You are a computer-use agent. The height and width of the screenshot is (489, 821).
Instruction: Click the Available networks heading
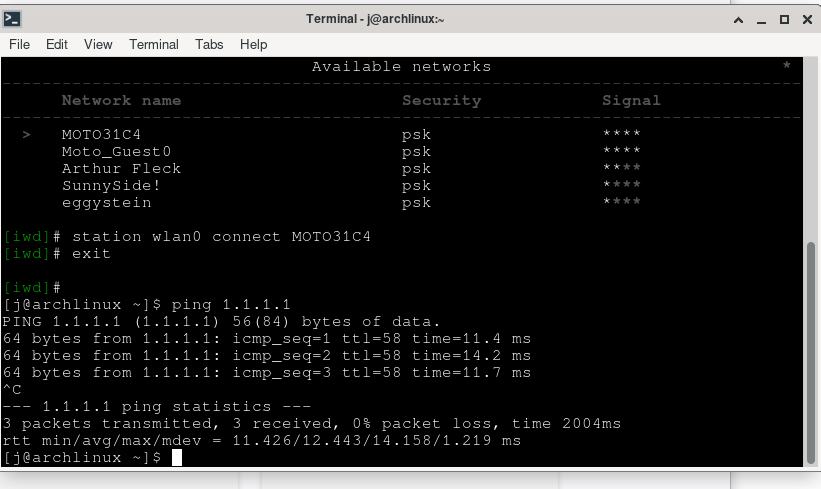(x=402, y=66)
